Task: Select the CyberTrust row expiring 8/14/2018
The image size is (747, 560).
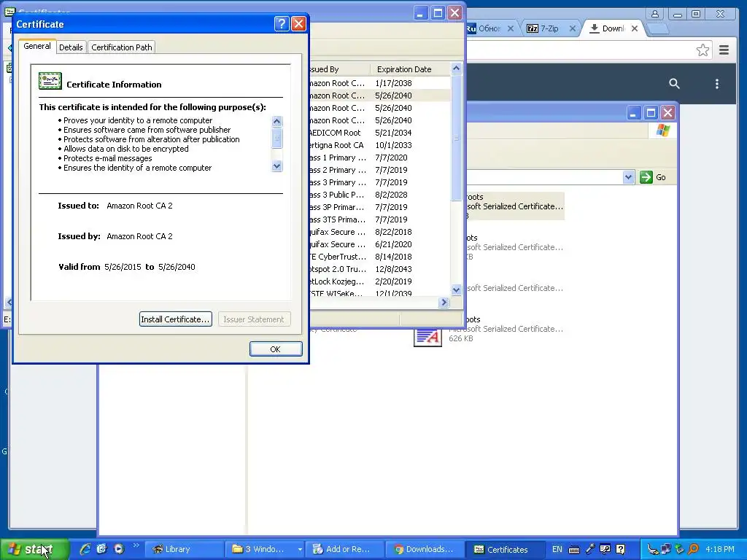Action: [379, 256]
